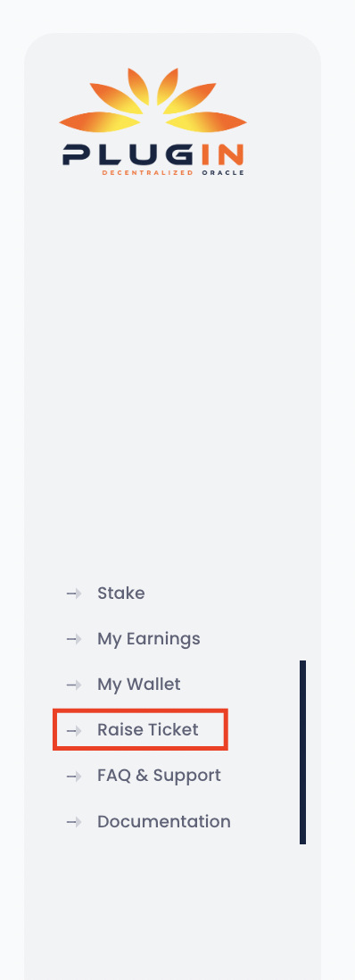Click the arrow icon beside FAQ & Support

click(74, 776)
